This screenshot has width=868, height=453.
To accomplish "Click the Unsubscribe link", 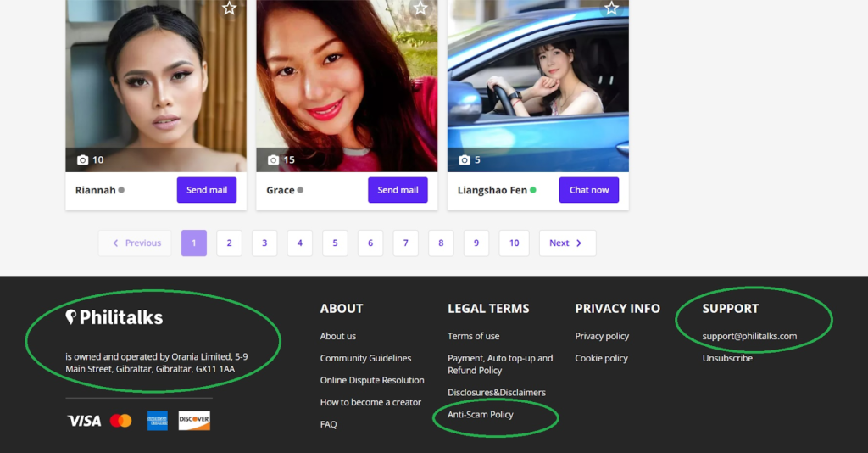I will (727, 358).
